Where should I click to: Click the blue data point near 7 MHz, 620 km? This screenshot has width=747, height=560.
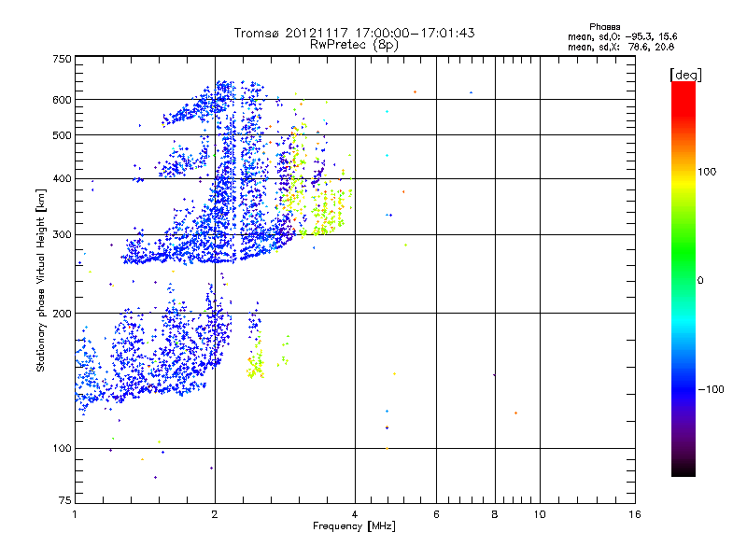pyautogui.click(x=472, y=92)
